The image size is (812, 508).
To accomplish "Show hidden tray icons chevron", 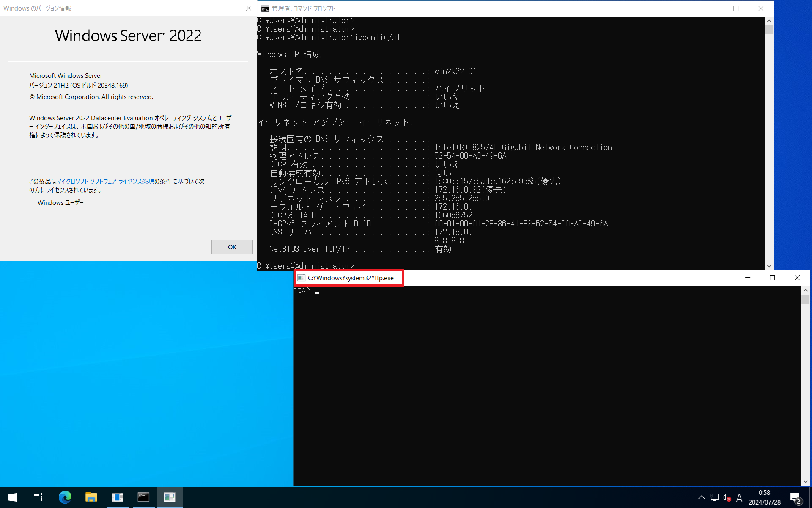I will (702, 498).
